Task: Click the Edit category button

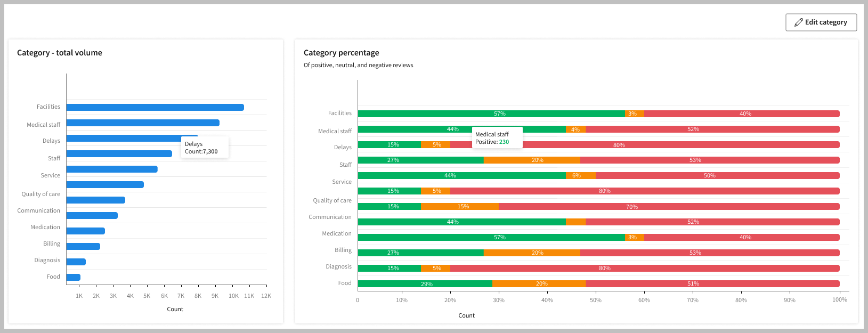Action: (x=821, y=22)
